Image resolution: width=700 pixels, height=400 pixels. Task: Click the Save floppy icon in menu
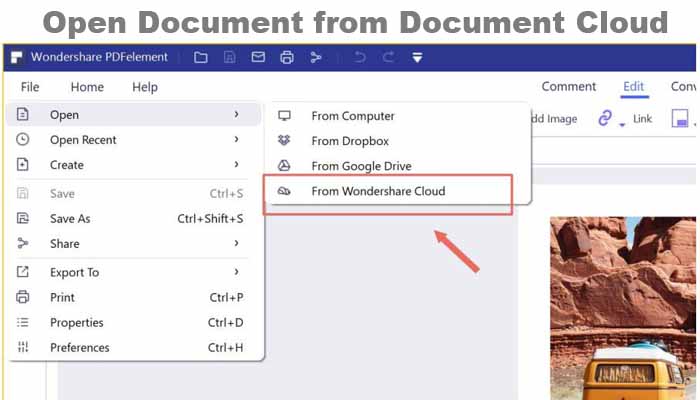pos(22,193)
